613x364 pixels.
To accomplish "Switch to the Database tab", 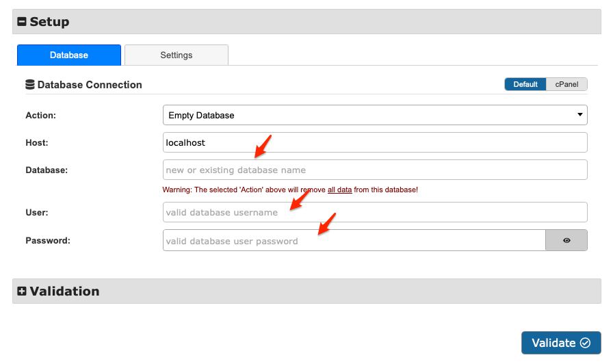I will point(69,55).
